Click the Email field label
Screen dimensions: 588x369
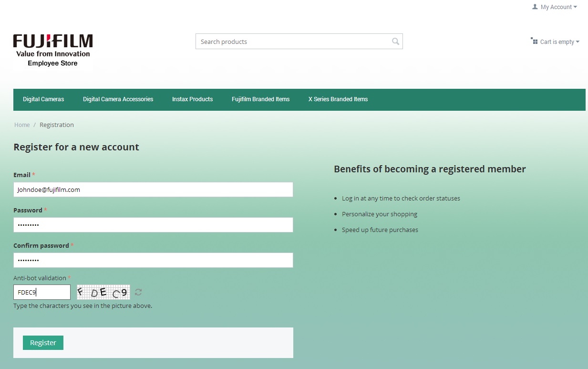[22, 175]
